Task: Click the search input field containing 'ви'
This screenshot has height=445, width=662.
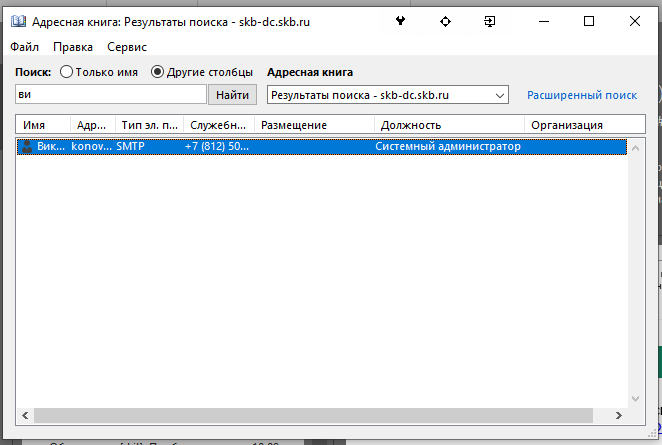Action: click(111, 94)
